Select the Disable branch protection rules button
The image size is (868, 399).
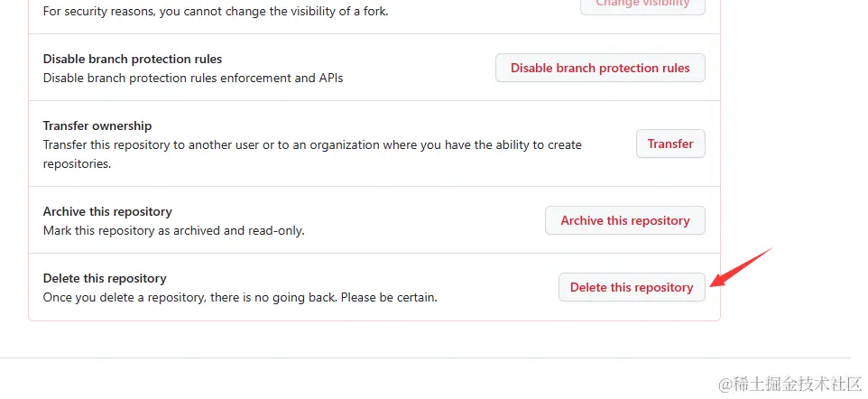[x=600, y=68]
